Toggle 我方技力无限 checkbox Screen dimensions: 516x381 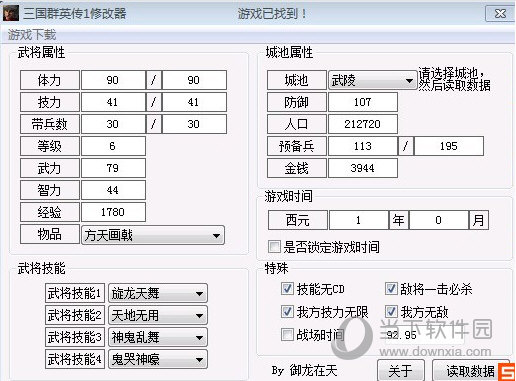[x=287, y=312]
